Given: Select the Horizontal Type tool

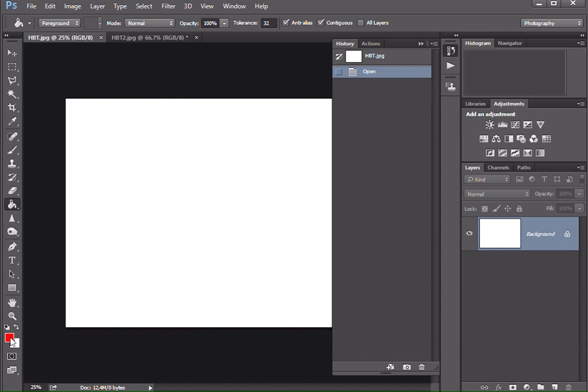Looking at the screenshot, I should pos(12,260).
